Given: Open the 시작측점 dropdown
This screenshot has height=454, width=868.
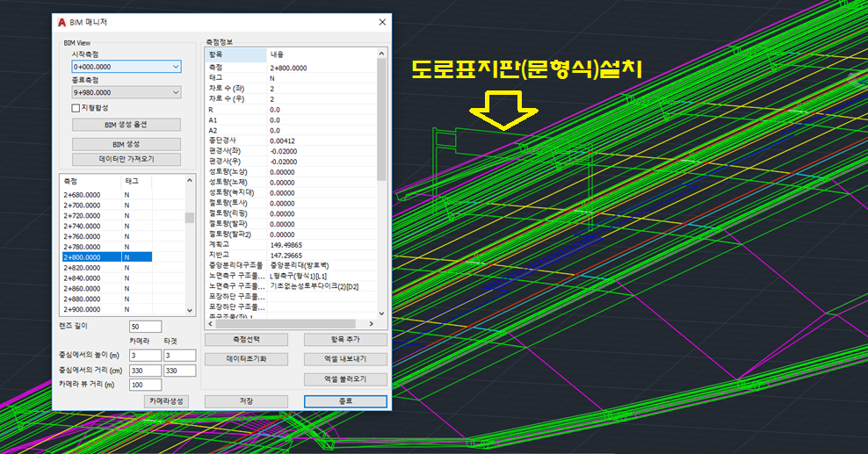Looking at the screenshot, I should click(176, 67).
